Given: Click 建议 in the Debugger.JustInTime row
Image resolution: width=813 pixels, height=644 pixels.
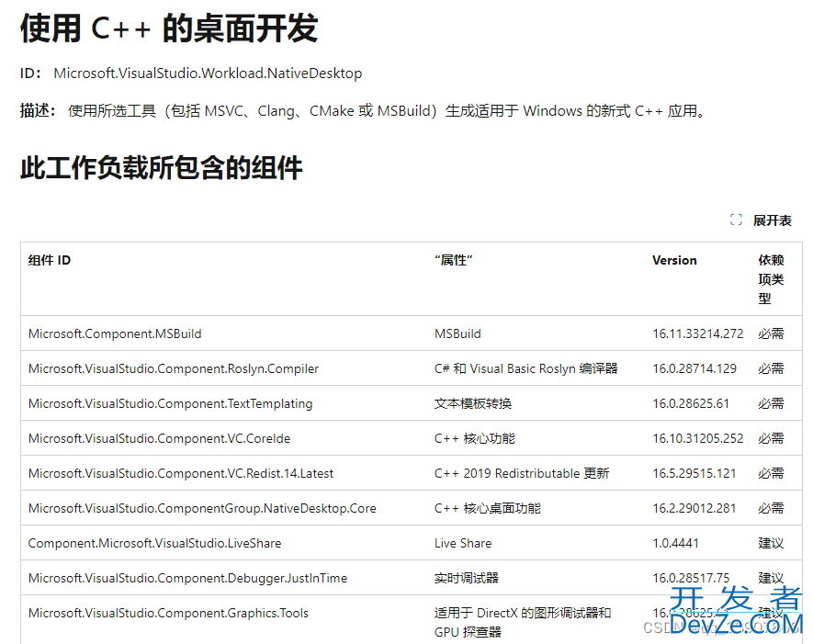Looking at the screenshot, I should point(771,578).
